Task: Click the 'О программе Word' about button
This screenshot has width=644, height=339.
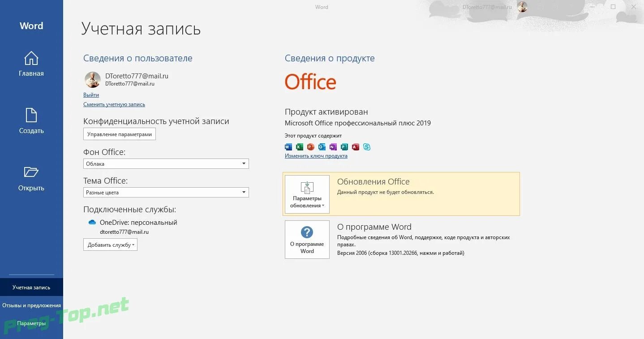Action: coord(307,240)
